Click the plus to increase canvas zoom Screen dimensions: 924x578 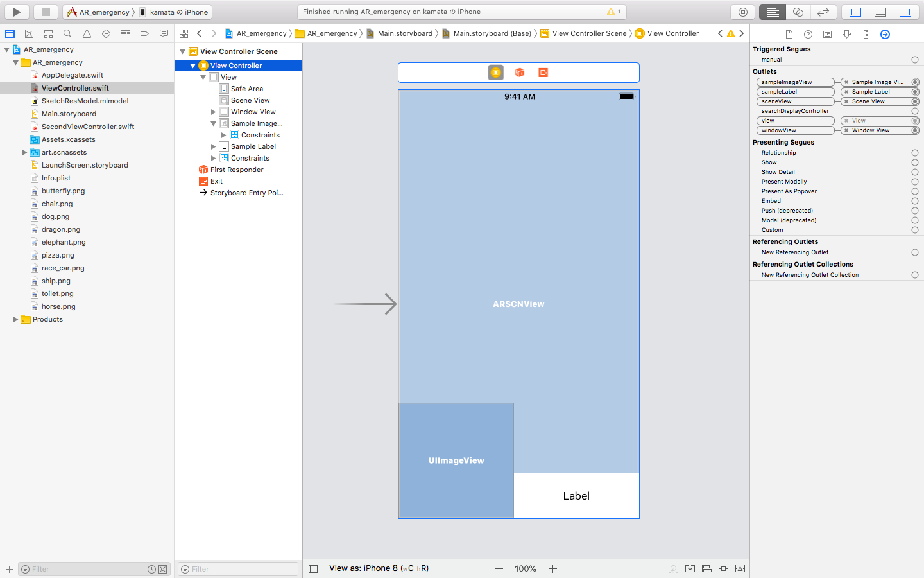coord(552,568)
